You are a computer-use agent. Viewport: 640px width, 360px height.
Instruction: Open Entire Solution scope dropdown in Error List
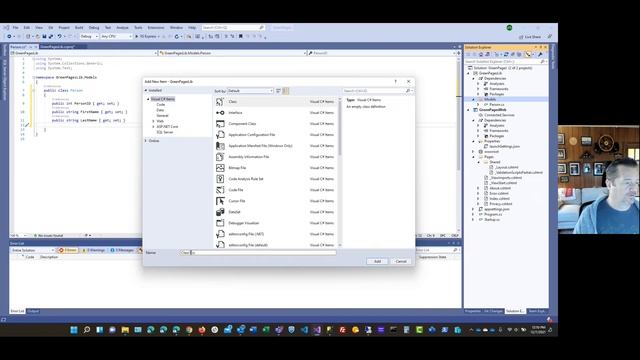(x=33, y=250)
